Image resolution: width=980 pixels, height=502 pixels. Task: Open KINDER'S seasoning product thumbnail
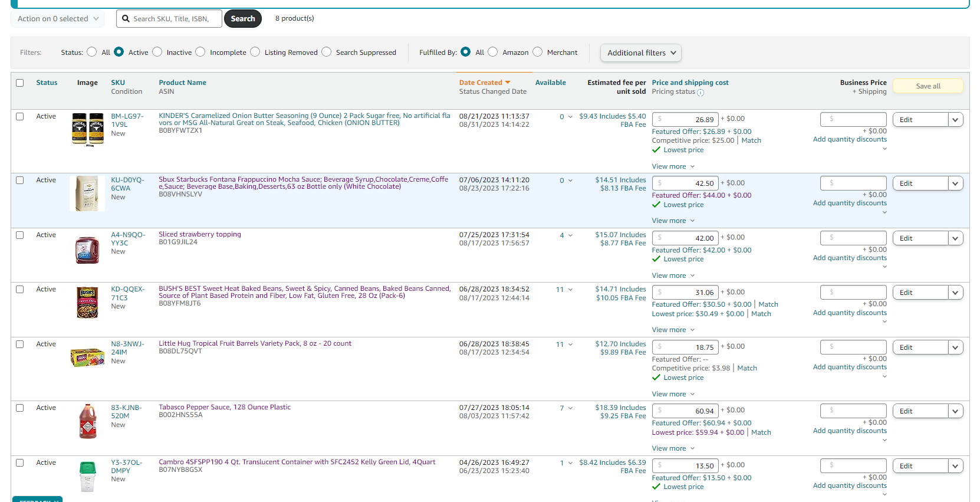point(87,129)
